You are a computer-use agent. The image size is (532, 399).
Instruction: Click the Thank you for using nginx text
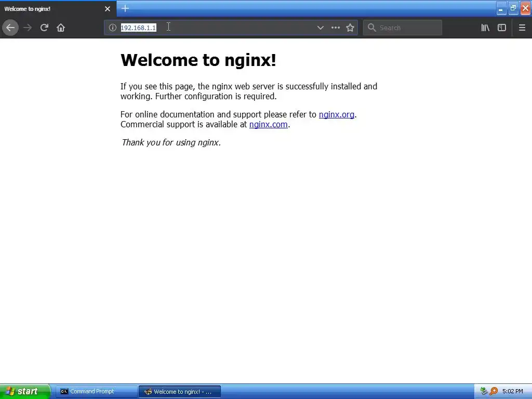tap(171, 142)
